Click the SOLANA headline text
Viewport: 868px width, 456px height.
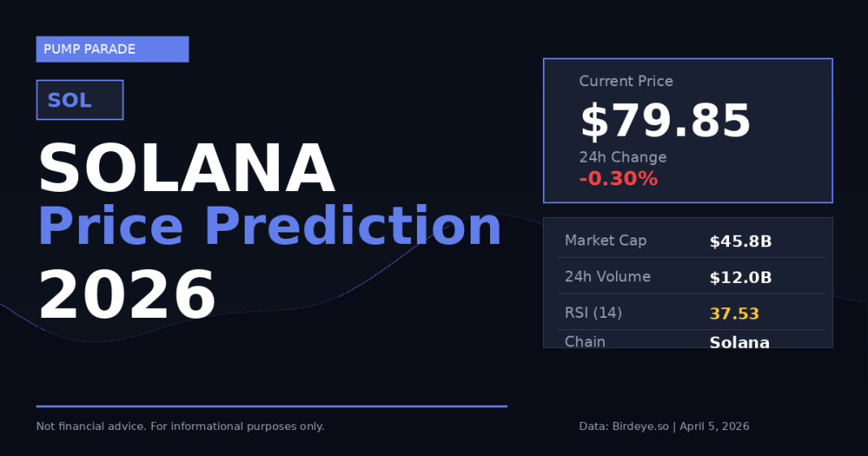click(x=186, y=168)
